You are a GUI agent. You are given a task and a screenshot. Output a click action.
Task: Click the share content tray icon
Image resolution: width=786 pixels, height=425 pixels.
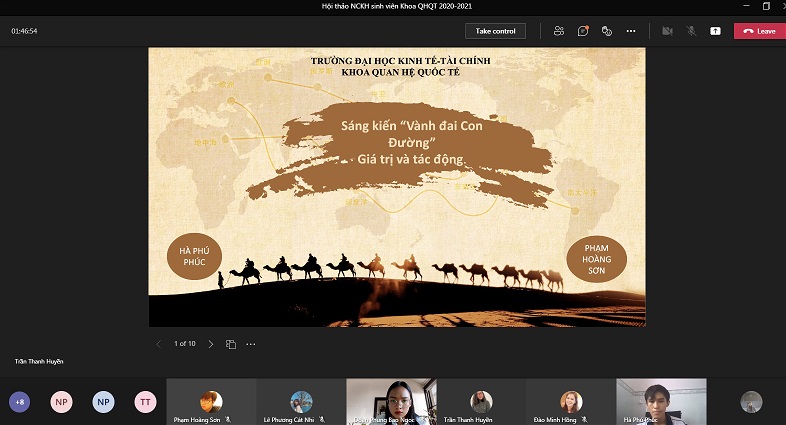tap(715, 31)
